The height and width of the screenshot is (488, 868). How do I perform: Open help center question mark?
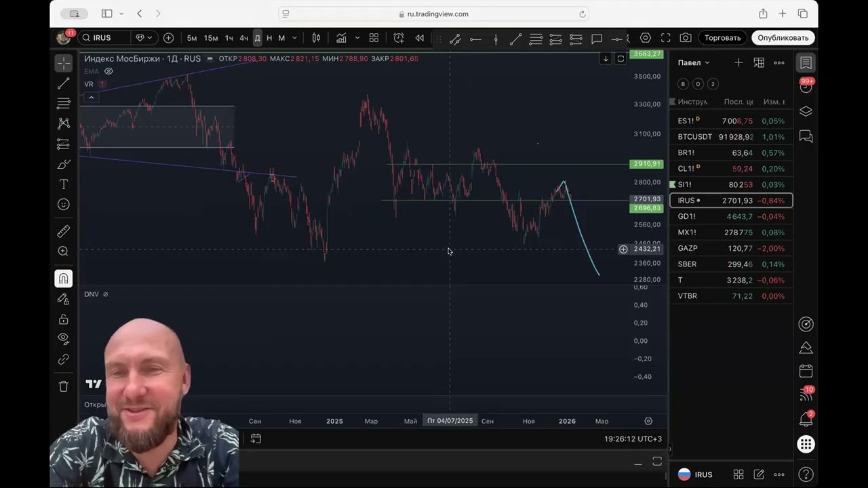coord(806,474)
